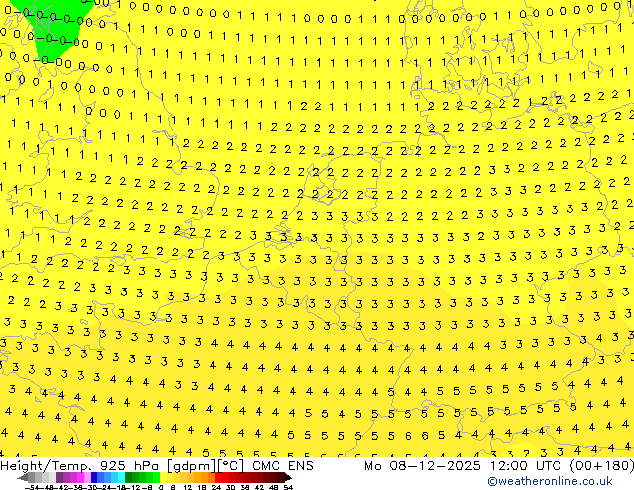Click the CMC ENS model label
This screenshot has height=490, width=634.
pos(283,466)
